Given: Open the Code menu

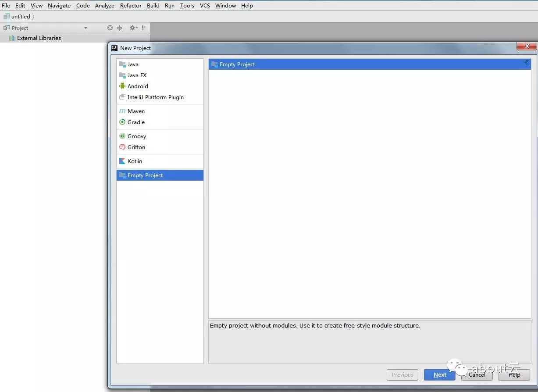Looking at the screenshot, I should pyautogui.click(x=83, y=6).
